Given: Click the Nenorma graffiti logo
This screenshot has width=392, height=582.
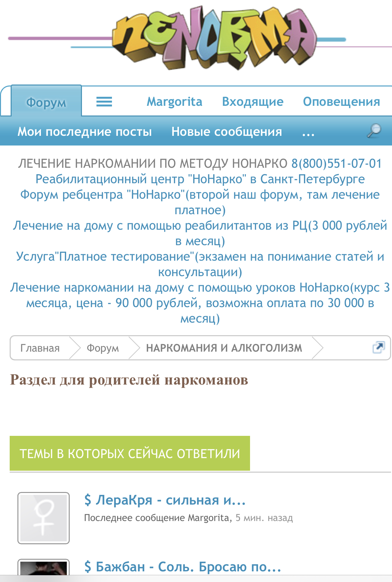Looking at the screenshot, I should [213, 39].
